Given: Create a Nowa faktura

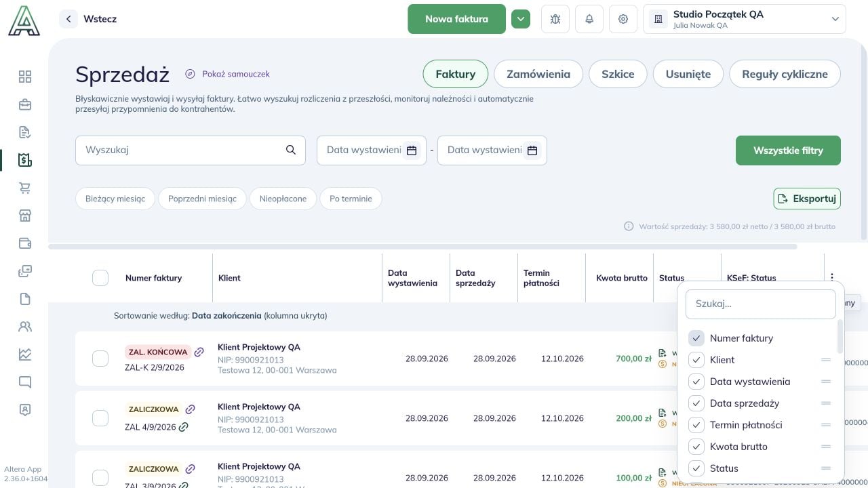Looking at the screenshot, I should point(456,19).
